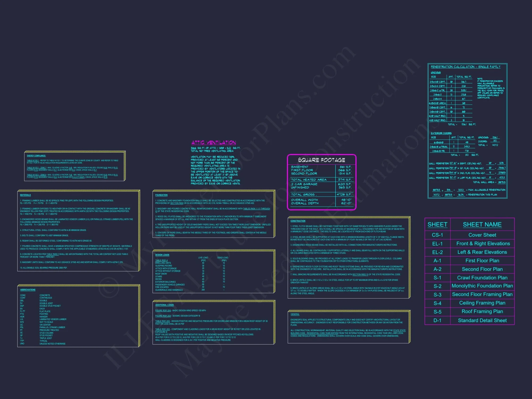Select the DESIGN LOADS heading
This screenshot has height=399, width=532.
162,255
